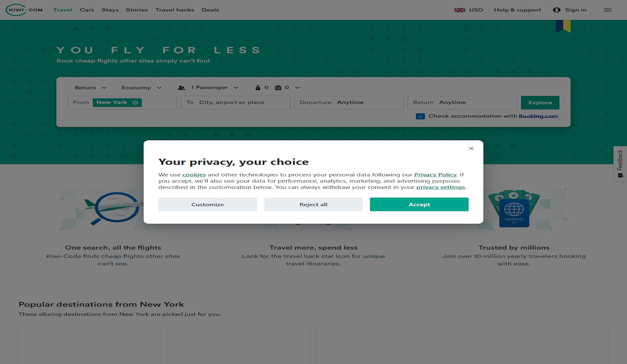Click the "One search, all the flights" heading

click(113, 248)
